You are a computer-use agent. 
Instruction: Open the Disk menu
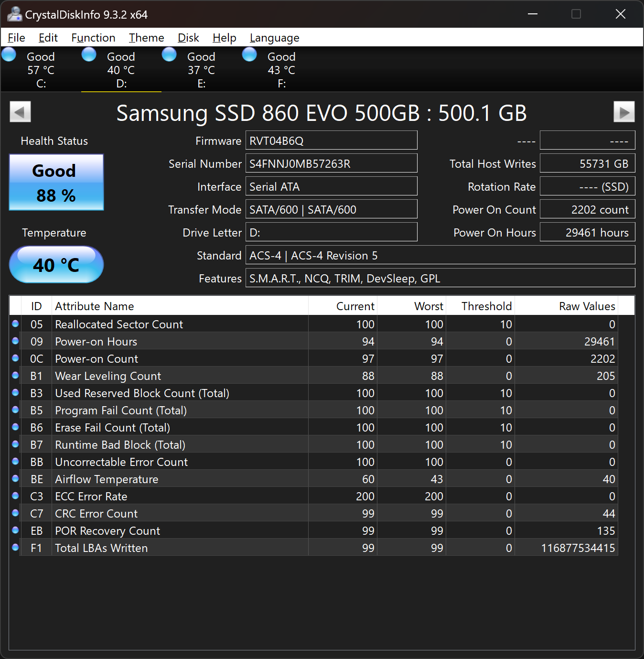point(188,38)
